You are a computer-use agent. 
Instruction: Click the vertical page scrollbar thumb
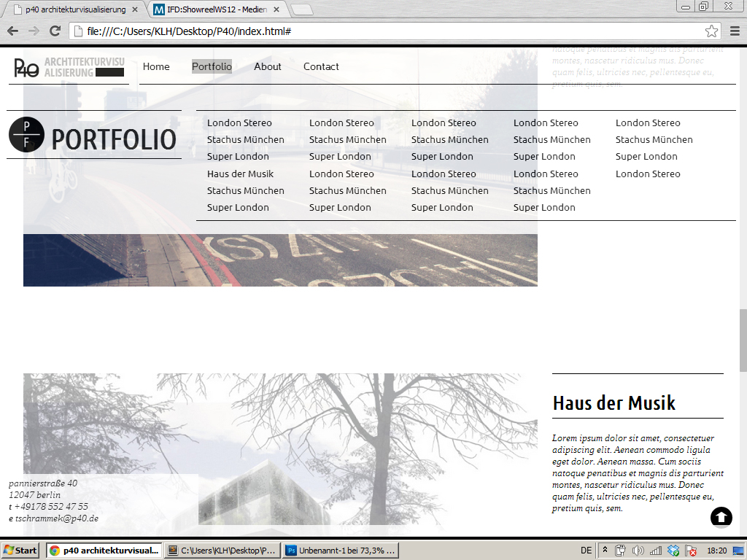pyautogui.click(x=743, y=340)
